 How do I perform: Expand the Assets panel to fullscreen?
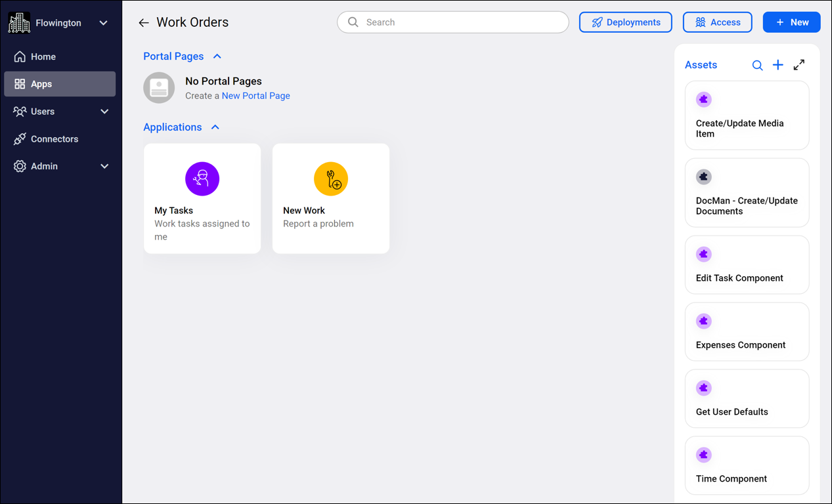pos(799,65)
